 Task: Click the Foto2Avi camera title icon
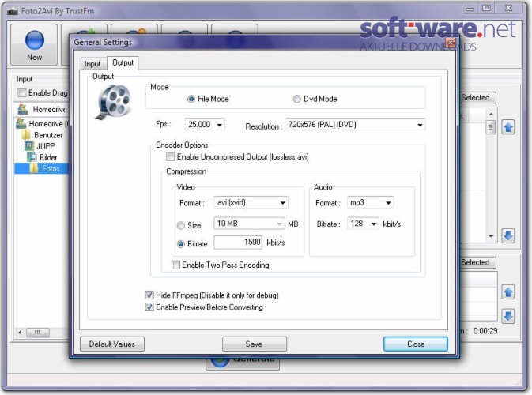(x=13, y=11)
